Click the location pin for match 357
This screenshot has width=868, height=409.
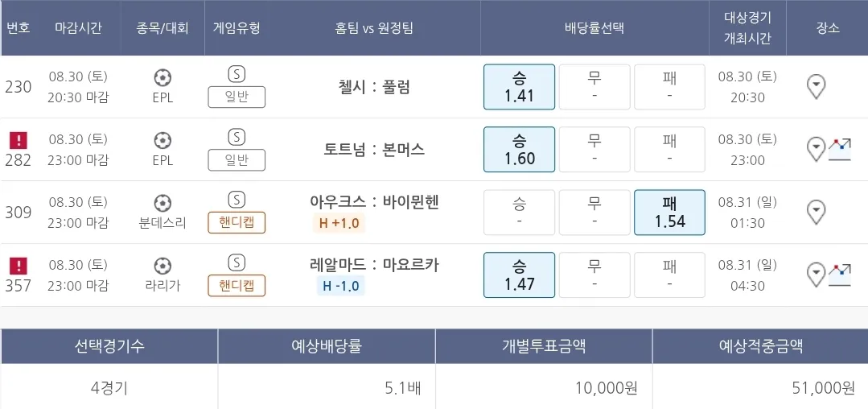click(817, 275)
